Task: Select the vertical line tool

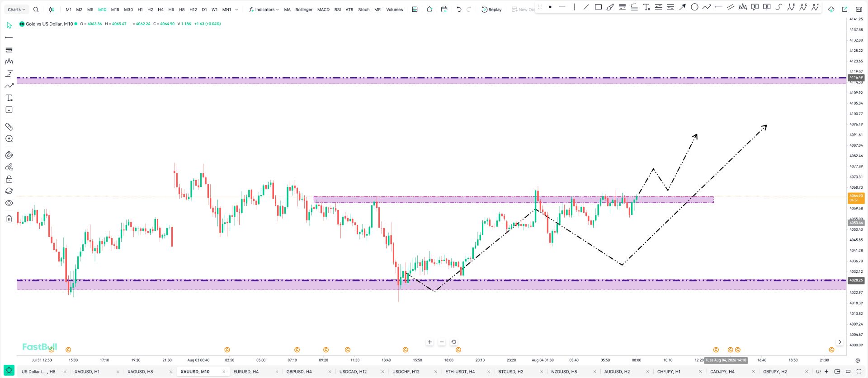Action: 574,7
